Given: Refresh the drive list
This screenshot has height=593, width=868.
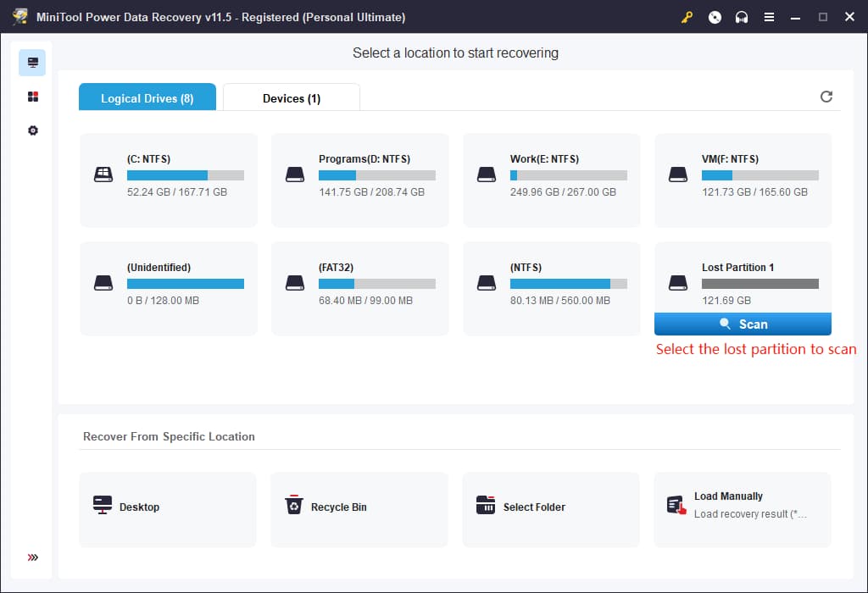Looking at the screenshot, I should point(826,97).
